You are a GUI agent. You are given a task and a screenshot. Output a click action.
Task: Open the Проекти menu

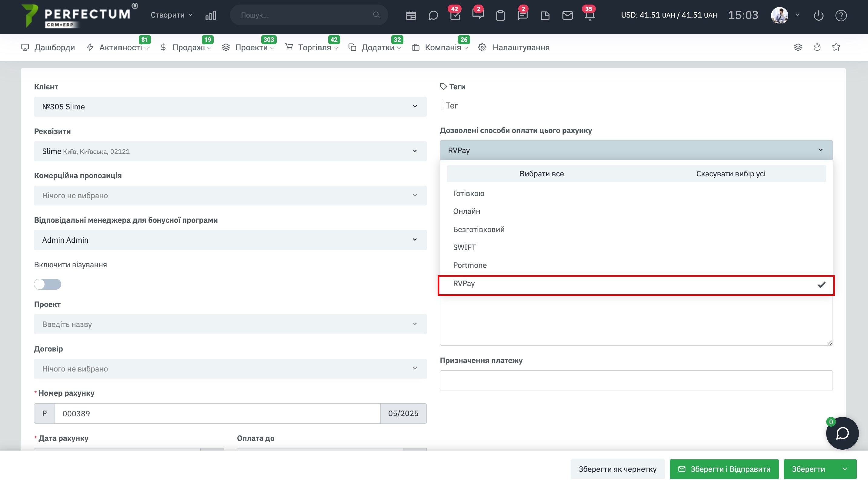[x=248, y=48]
